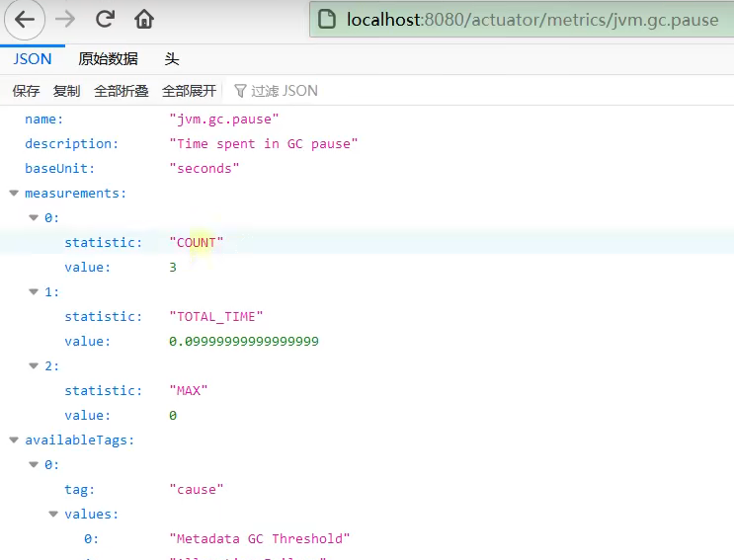
Task: Switch to the 原始数据 tab
Action: click(108, 59)
